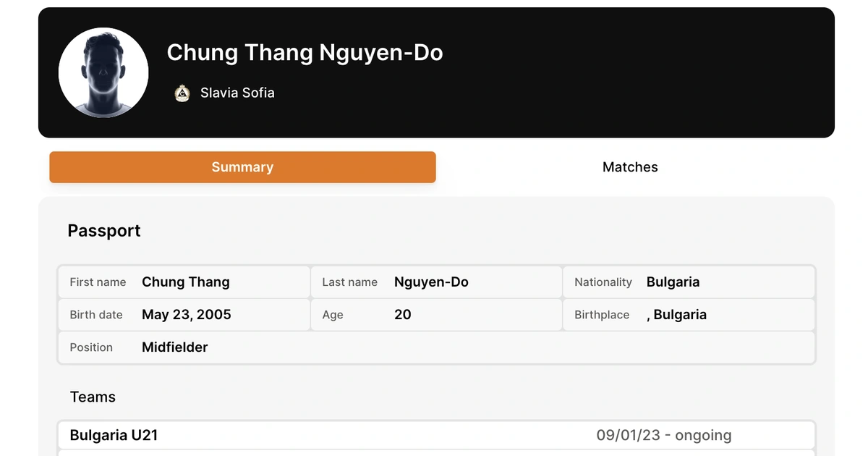Click the First name Chung Thang field
The width and height of the screenshot is (868, 456).
pos(184,282)
